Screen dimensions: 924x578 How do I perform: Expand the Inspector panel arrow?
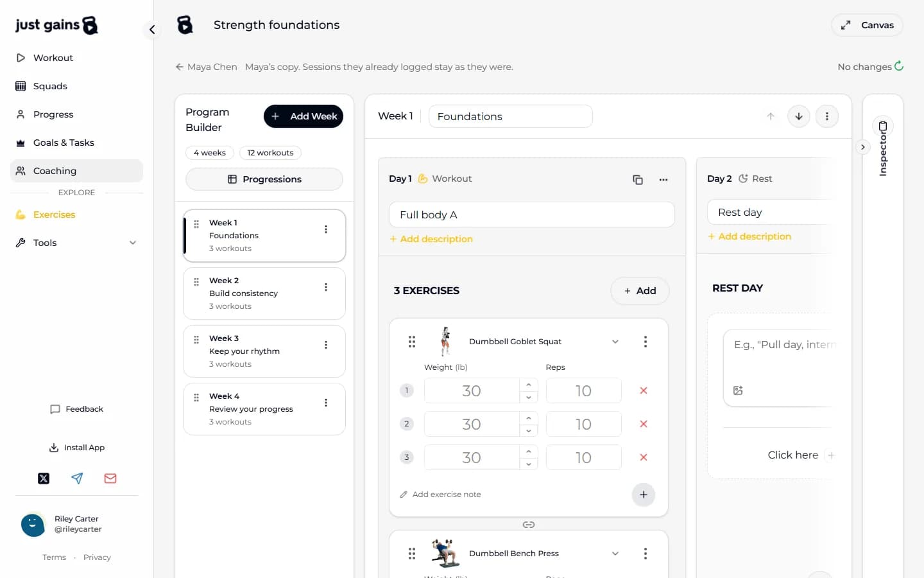[x=863, y=147]
